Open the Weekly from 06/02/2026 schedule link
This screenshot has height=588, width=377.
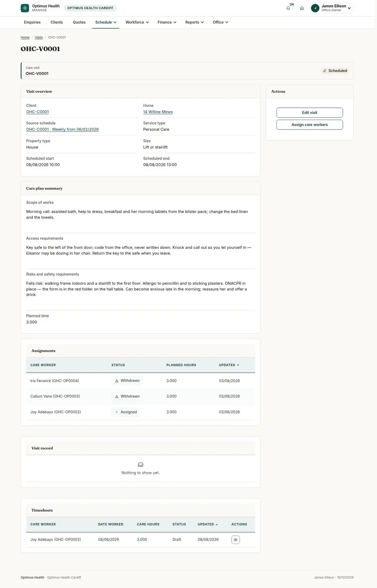63,129
